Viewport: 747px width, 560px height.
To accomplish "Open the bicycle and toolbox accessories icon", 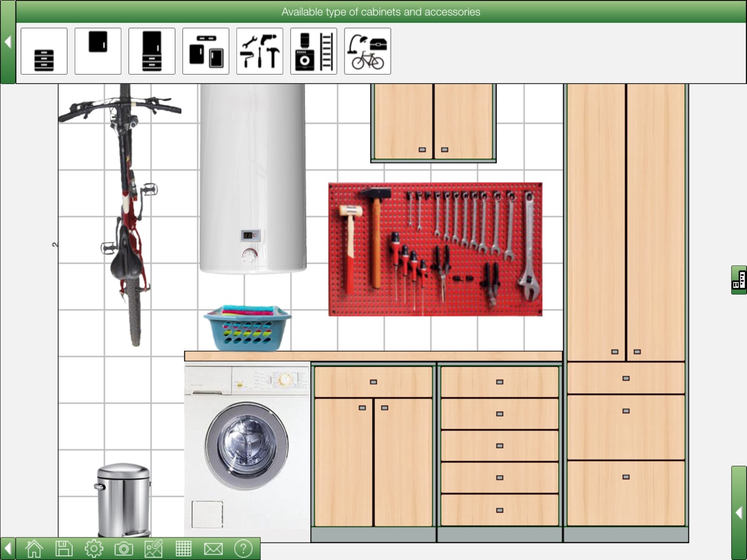I will 367,51.
